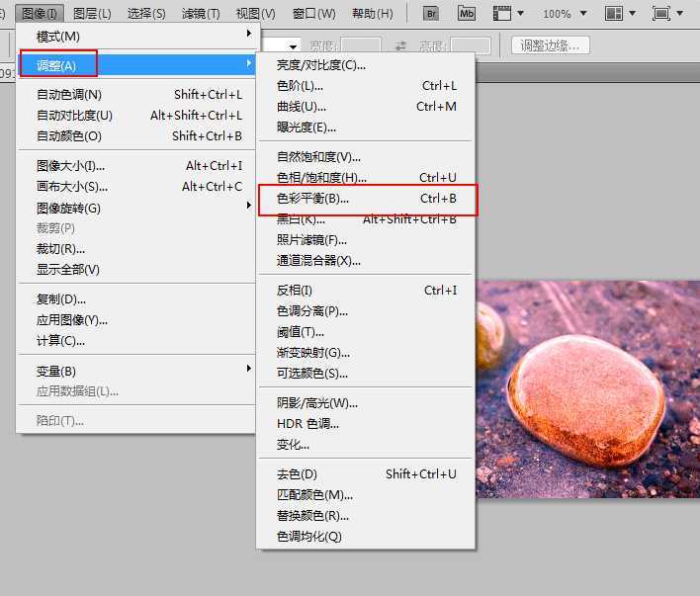Screen dimensions: 700x596
Task: Select the highlighted 调整(A) menu item
Action: click(136, 65)
